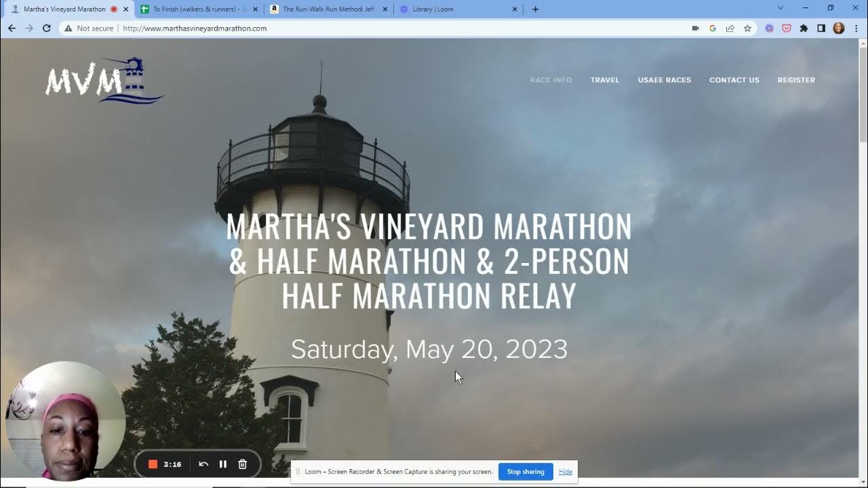This screenshot has width=868, height=488.
Task: Close the Martha's Vineyard Marathon tab
Action: pyautogui.click(x=125, y=9)
